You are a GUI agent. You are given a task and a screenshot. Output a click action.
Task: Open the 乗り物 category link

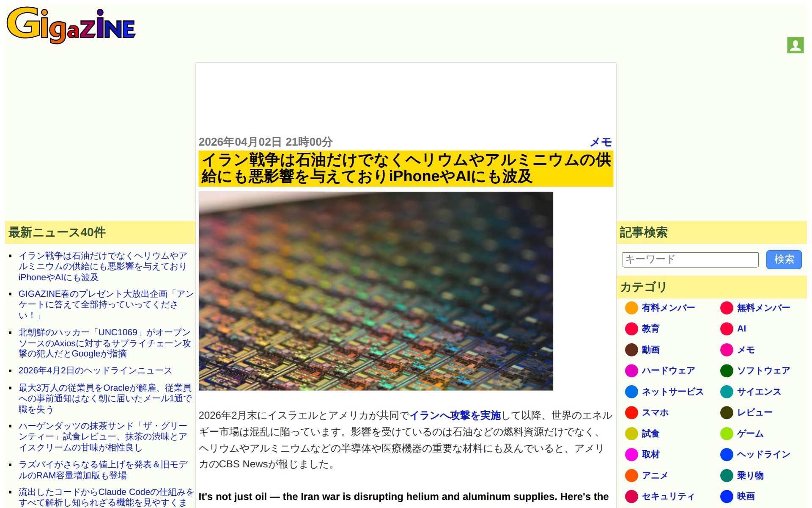[x=750, y=475]
